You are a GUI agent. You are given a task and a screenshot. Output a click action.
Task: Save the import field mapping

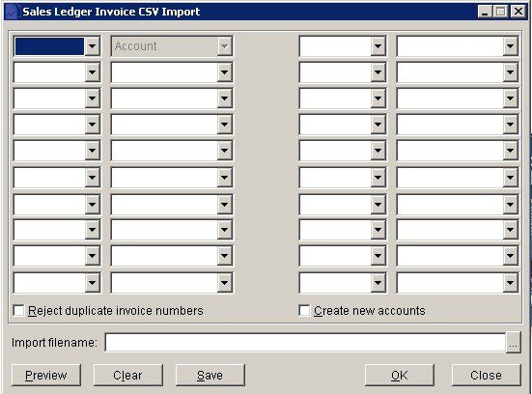point(210,375)
